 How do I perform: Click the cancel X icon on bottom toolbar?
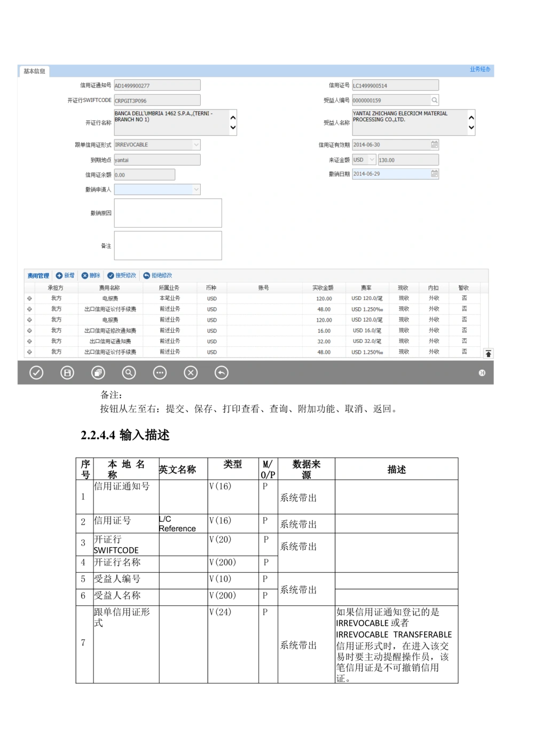(x=191, y=372)
